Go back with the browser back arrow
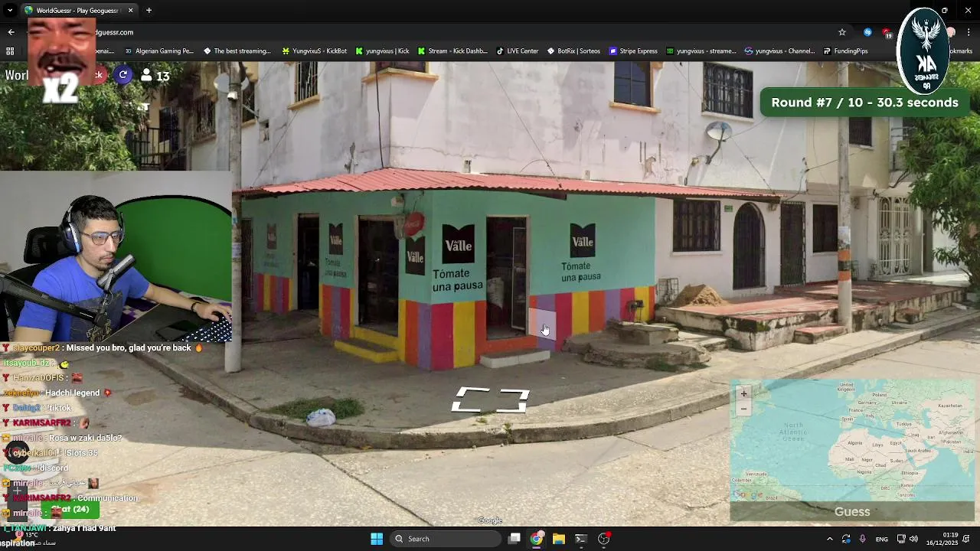 11,32
